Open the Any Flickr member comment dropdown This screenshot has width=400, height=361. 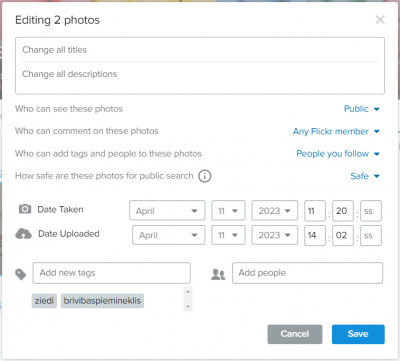tap(336, 131)
